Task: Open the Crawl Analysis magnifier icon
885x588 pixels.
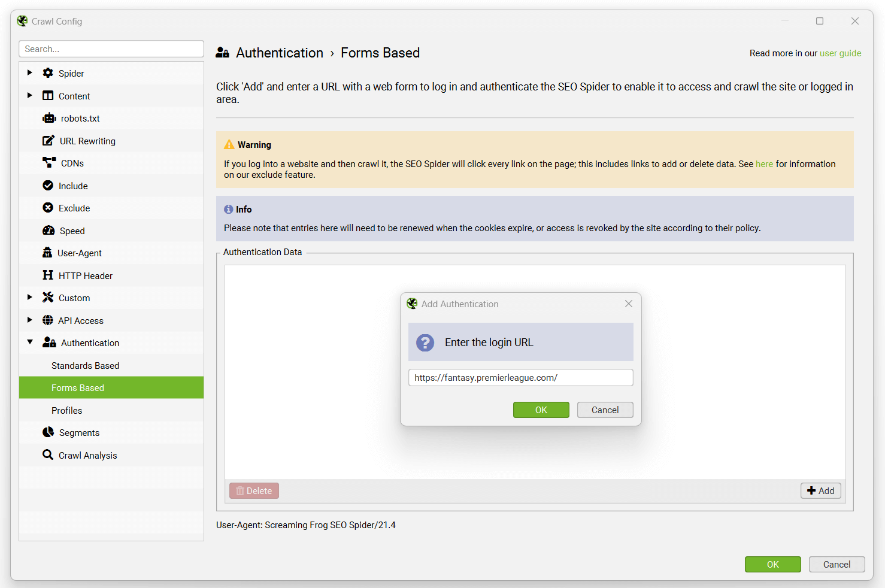Action: 48,454
